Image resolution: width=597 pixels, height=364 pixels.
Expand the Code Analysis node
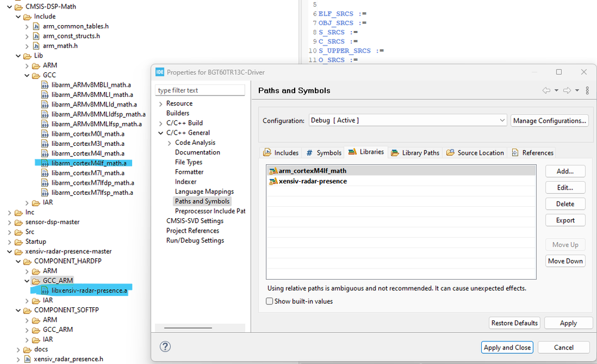tap(170, 143)
